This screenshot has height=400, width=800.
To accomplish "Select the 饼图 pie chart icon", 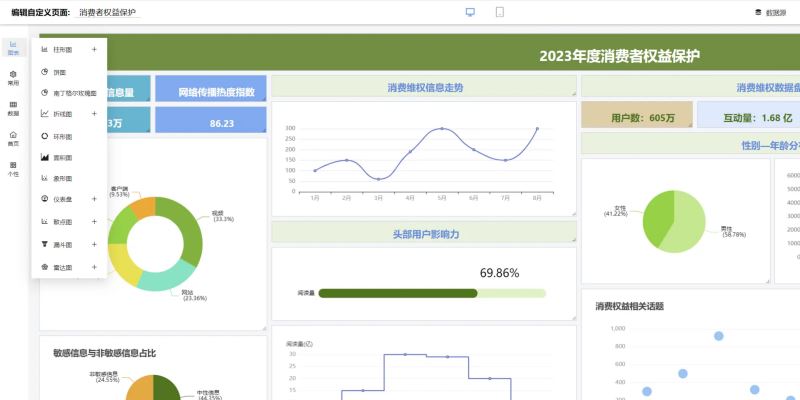I will click(x=44, y=72).
